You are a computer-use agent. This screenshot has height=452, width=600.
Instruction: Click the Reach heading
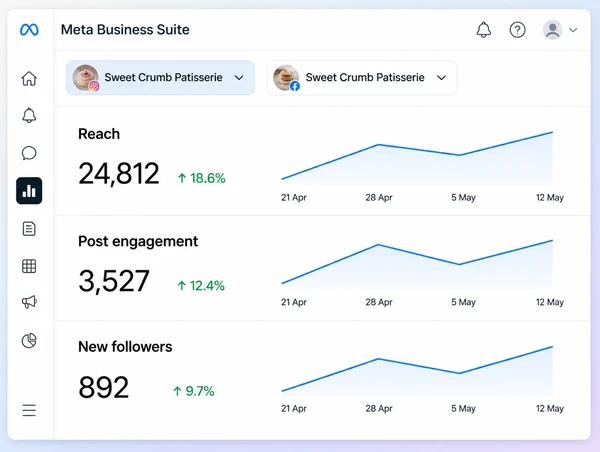click(99, 134)
